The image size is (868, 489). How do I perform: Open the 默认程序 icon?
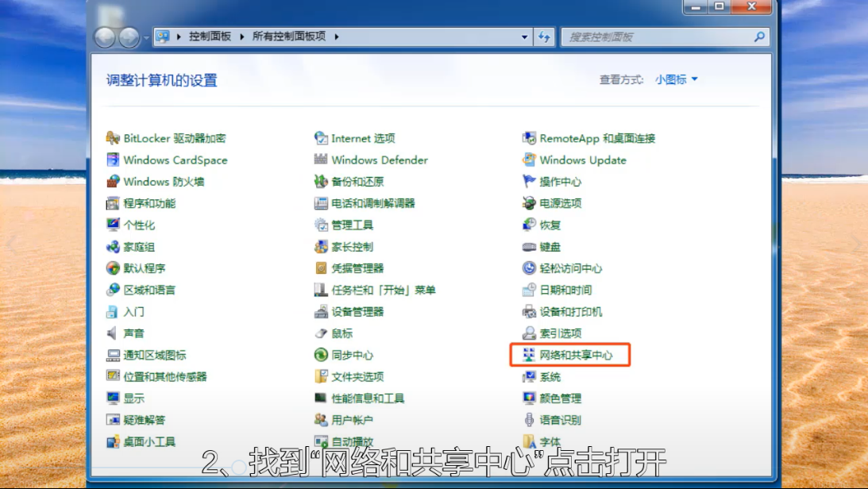coord(113,268)
